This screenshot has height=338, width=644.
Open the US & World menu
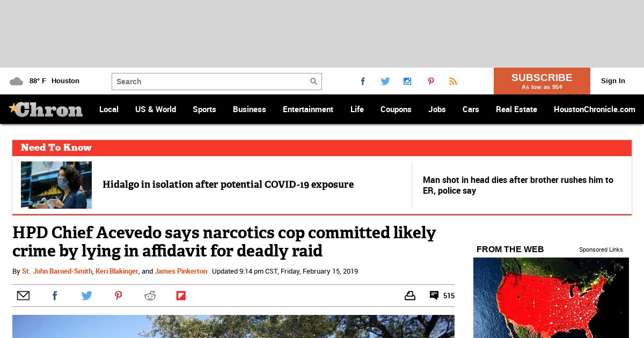tap(156, 109)
